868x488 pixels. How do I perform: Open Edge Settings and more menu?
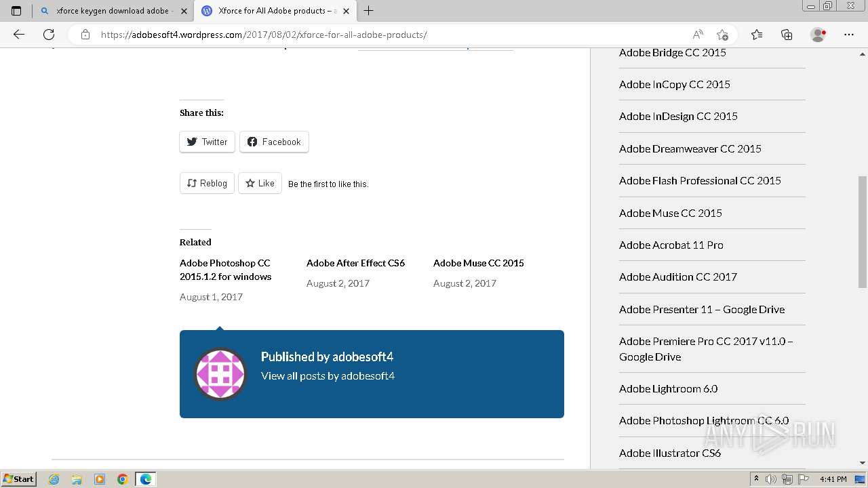click(849, 35)
